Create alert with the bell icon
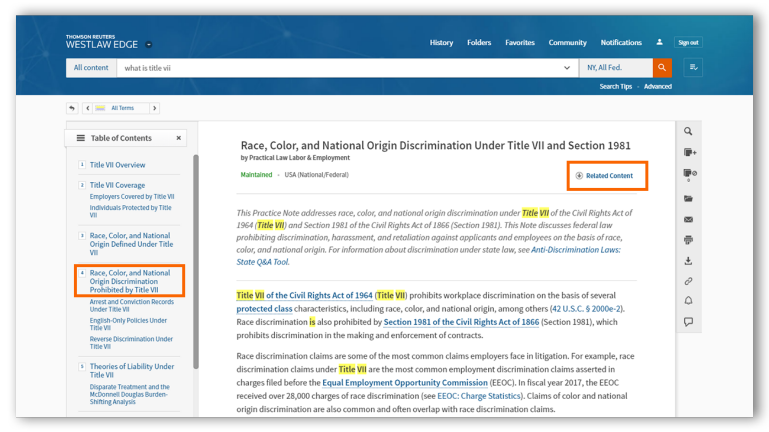 [688, 301]
